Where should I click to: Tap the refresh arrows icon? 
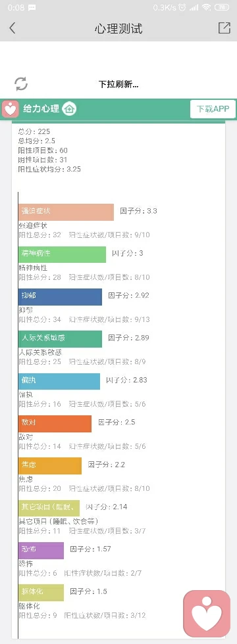pyautogui.click(x=21, y=84)
